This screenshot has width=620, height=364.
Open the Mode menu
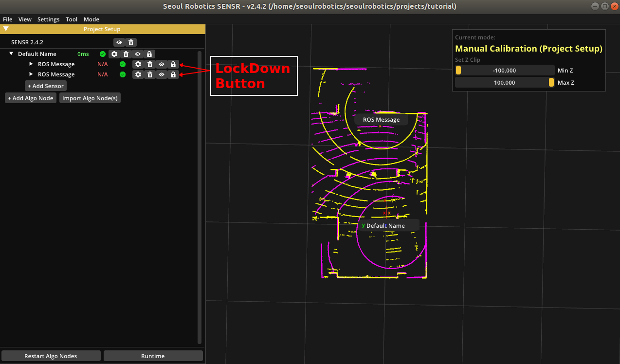(x=91, y=19)
